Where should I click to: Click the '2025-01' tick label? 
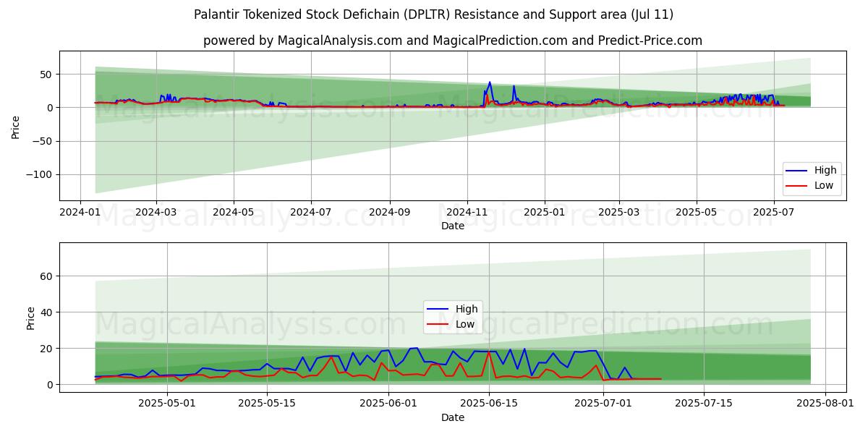point(544,212)
